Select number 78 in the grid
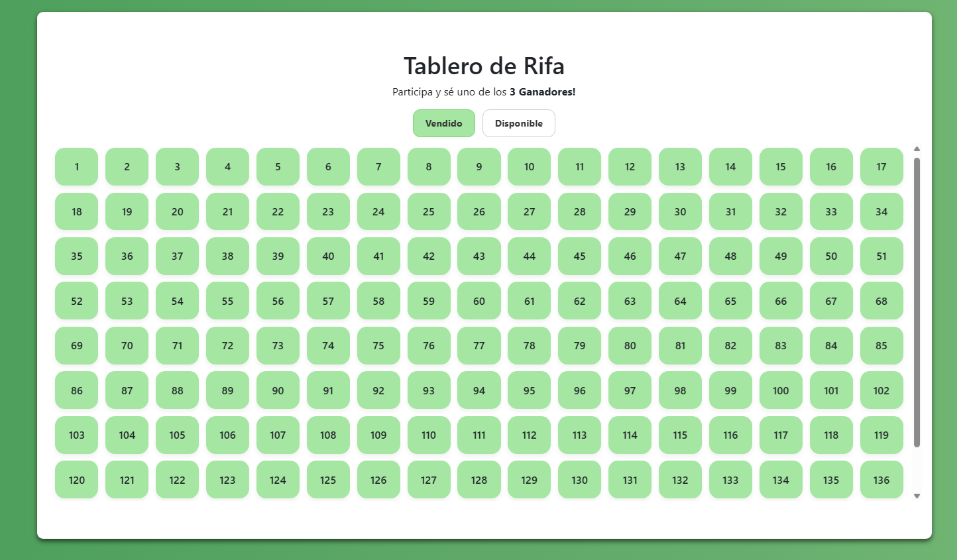957x560 pixels. click(x=529, y=345)
